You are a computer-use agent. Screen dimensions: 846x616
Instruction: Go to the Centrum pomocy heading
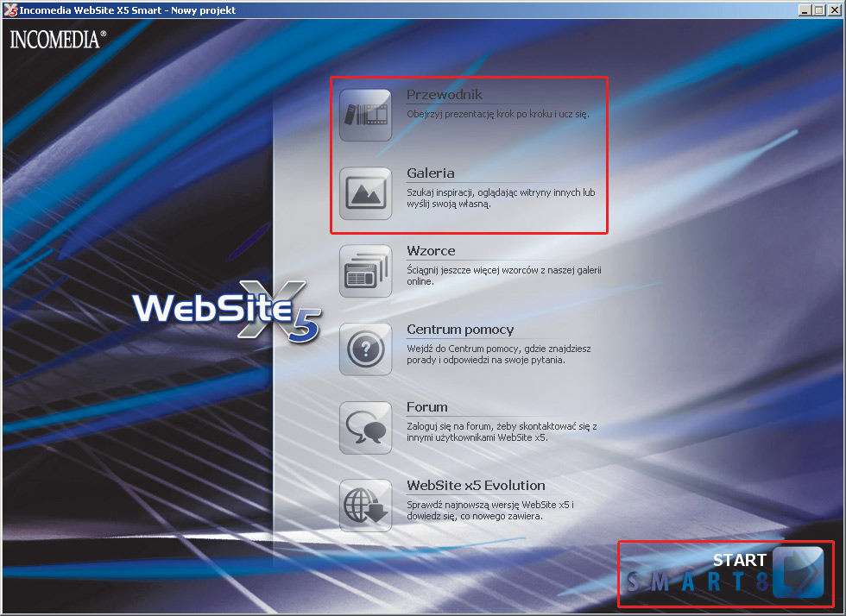click(x=460, y=330)
